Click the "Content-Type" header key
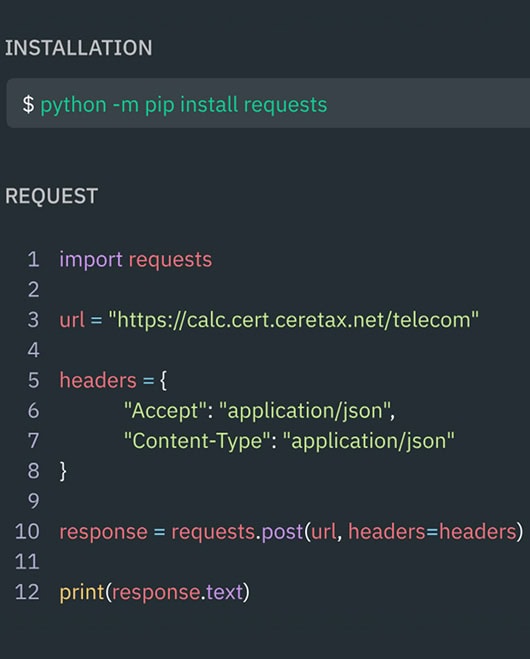Image resolution: width=530 pixels, height=659 pixels. (x=197, y=441)
